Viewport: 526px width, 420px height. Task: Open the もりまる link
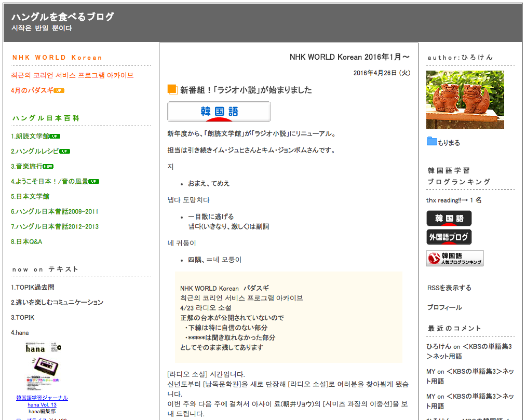449,143
